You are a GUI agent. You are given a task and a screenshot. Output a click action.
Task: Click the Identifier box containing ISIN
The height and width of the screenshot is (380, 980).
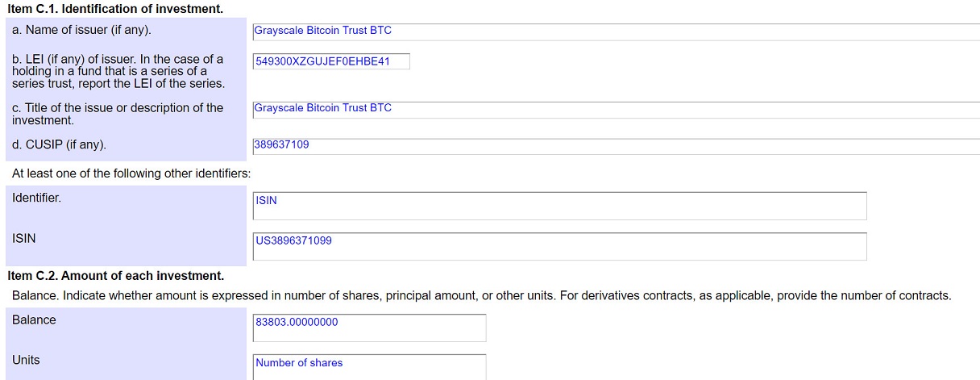pos(560,206)
